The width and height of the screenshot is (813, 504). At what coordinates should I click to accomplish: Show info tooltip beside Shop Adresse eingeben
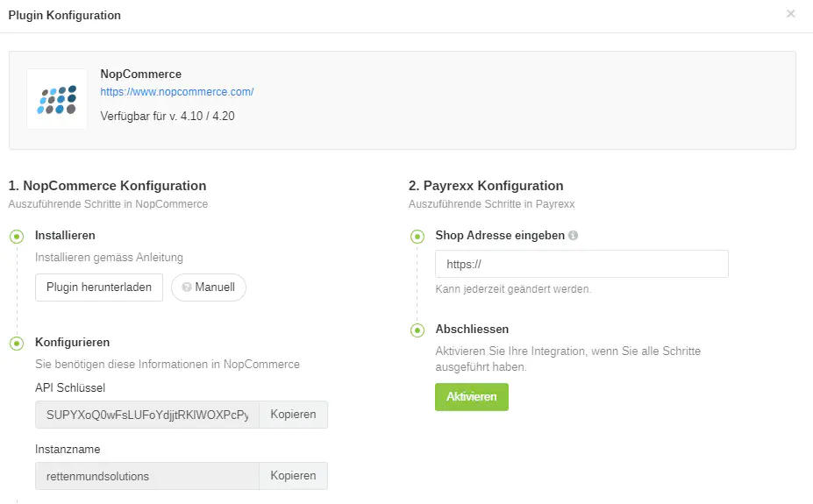573,236
